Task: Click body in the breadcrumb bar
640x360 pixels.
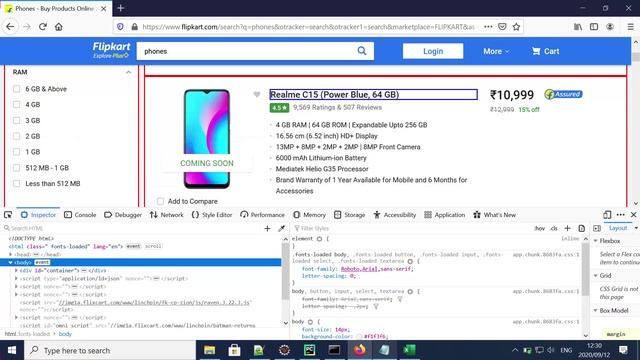Action: click(65, 334)
